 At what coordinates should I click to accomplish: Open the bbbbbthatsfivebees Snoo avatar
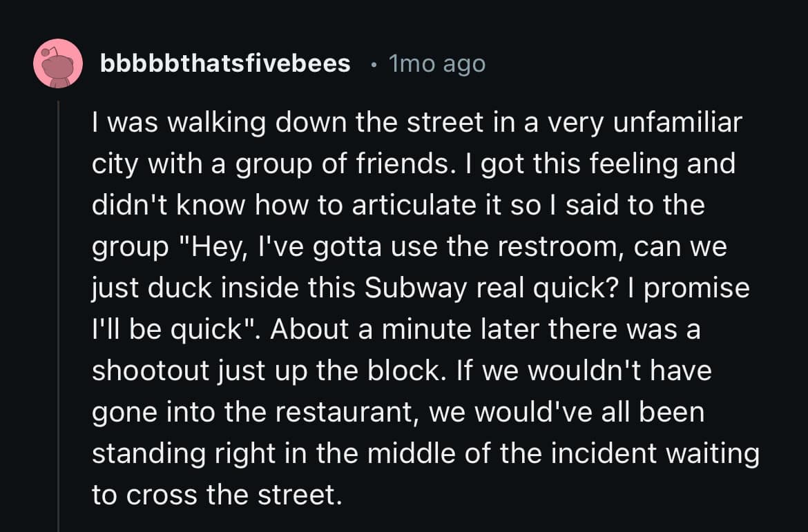[x=57, y=63]
